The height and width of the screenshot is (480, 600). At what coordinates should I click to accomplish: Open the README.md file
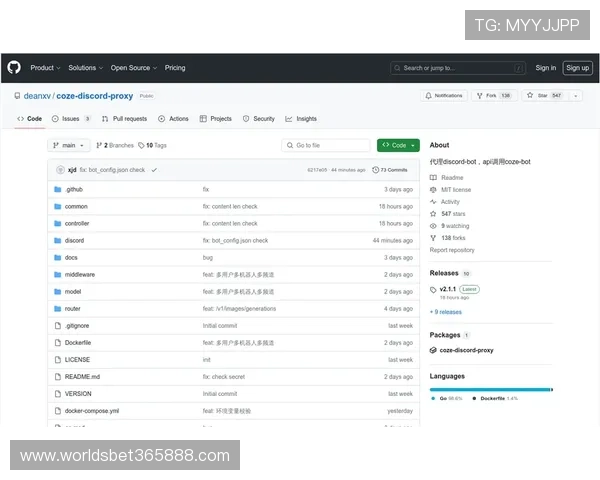click(82, 377)
